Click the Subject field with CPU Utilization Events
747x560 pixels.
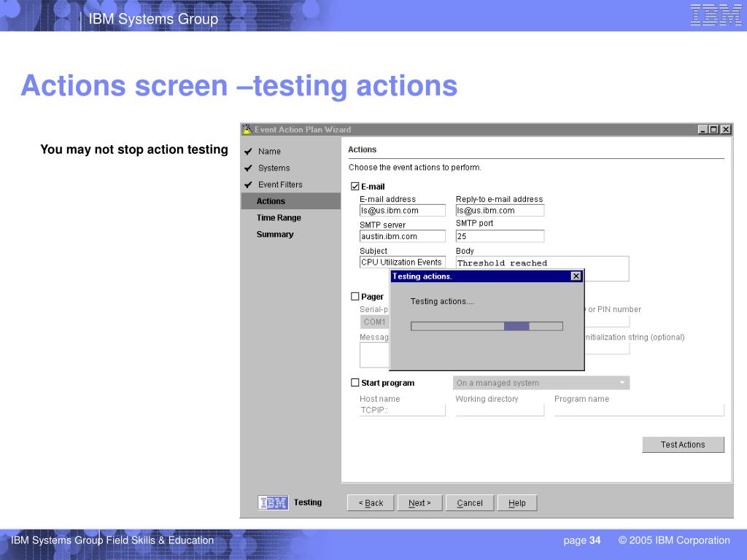403,262
